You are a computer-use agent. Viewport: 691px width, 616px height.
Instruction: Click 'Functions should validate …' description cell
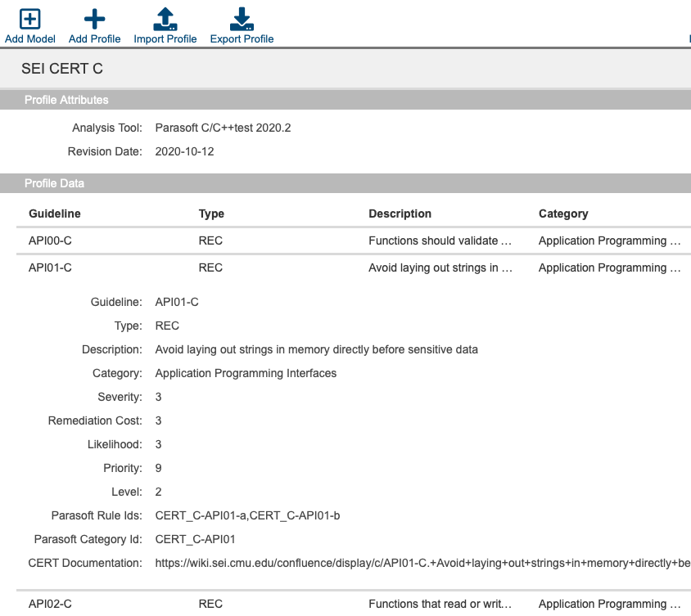(440, 241)
